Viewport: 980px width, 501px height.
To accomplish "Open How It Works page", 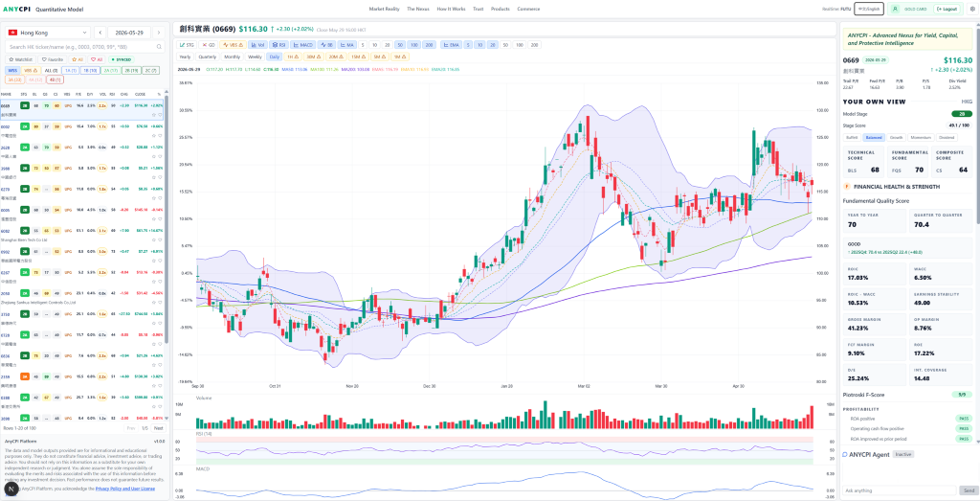I will (x=452, y=9).
